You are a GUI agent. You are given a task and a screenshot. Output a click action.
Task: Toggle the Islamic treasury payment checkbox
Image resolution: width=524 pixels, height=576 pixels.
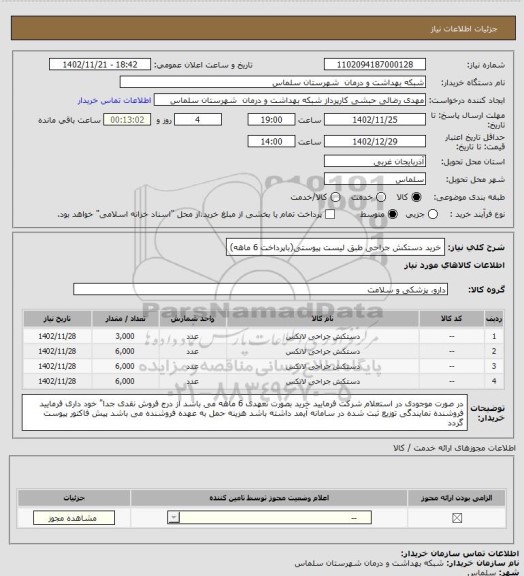(330, 214)
